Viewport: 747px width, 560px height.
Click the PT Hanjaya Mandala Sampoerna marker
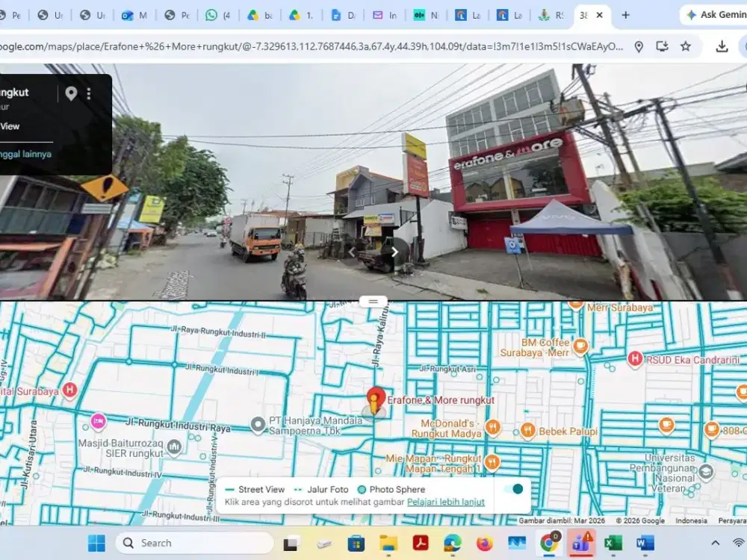coord(258,424)
